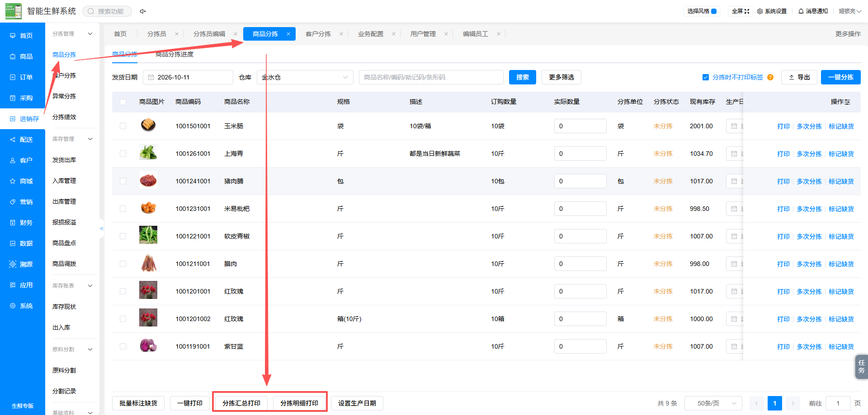Open the 50条/页 page size dropdown
The image size is (868, 415).
(x=713, y=403)
